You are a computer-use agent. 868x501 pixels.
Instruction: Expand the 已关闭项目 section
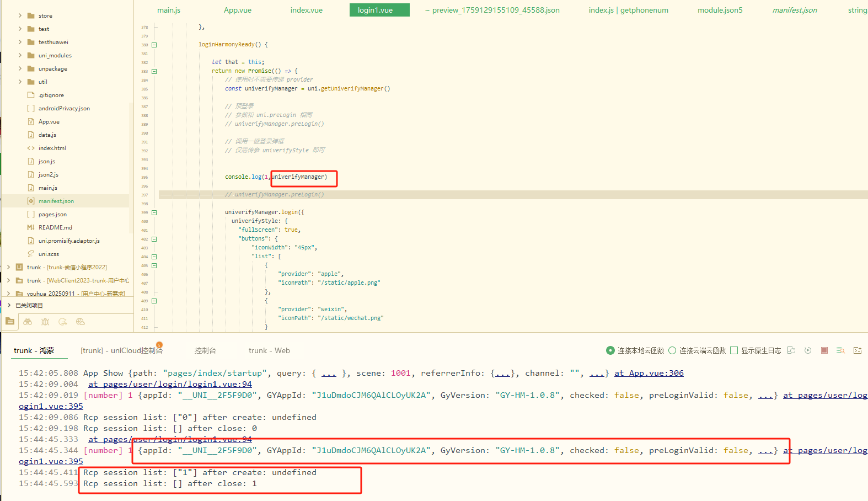coord(9,305)
